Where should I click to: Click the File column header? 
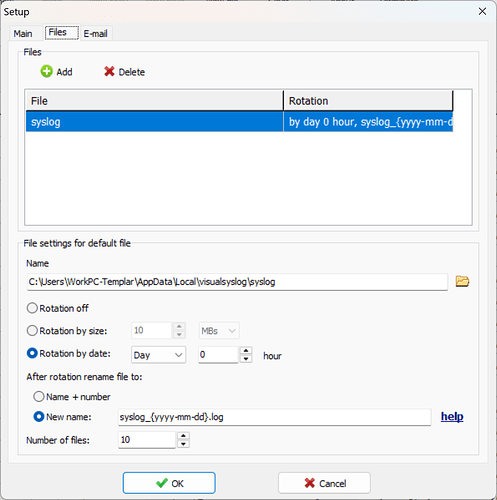(154, 101)
